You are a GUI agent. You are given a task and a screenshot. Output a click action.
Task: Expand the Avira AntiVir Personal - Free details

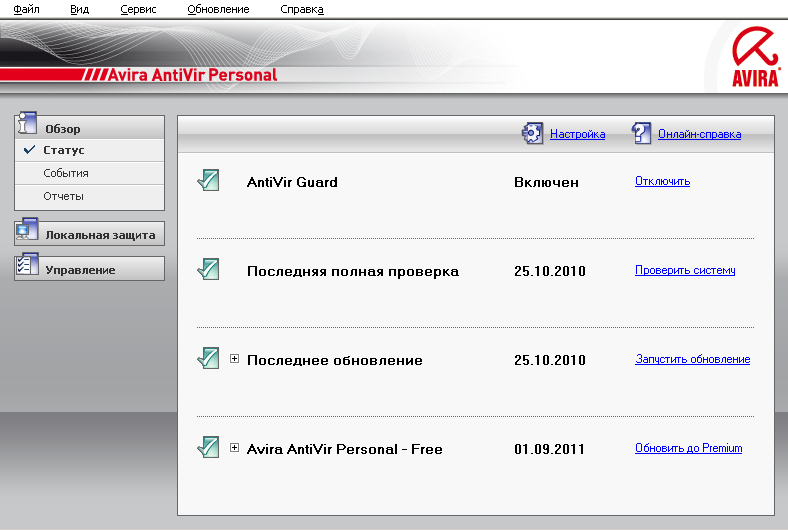(234, 448)
